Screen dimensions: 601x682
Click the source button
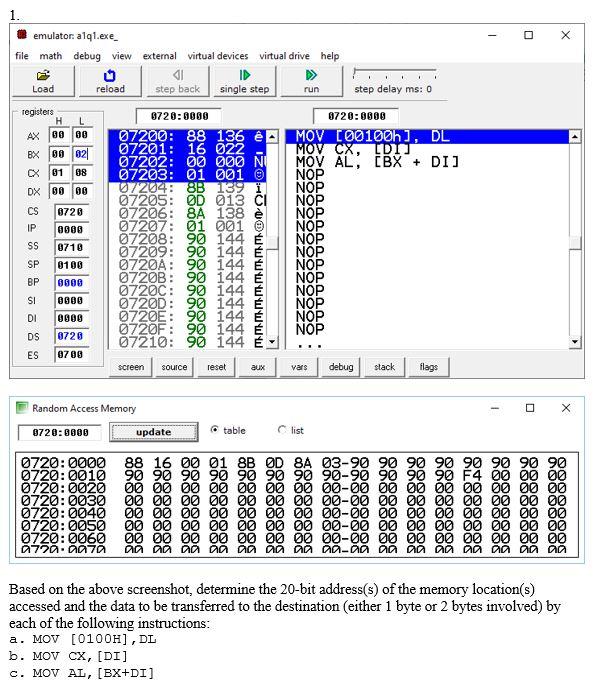pos(174,367)
